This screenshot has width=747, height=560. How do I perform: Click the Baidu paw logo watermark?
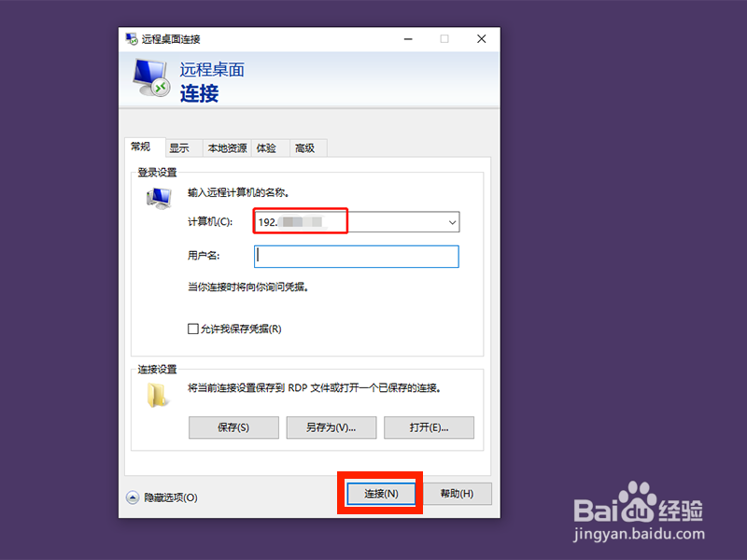639,501
